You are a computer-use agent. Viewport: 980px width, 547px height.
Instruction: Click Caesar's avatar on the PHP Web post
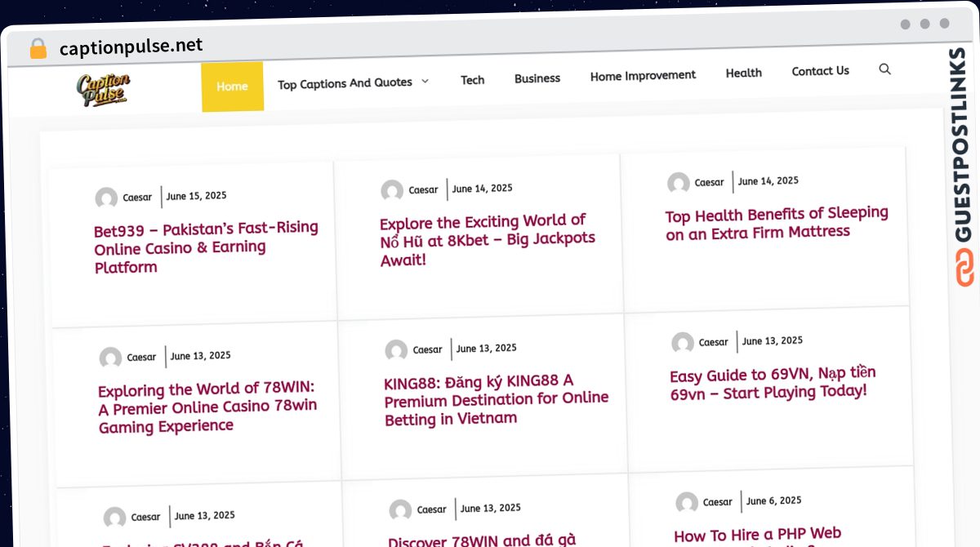(x=687, y=503)
